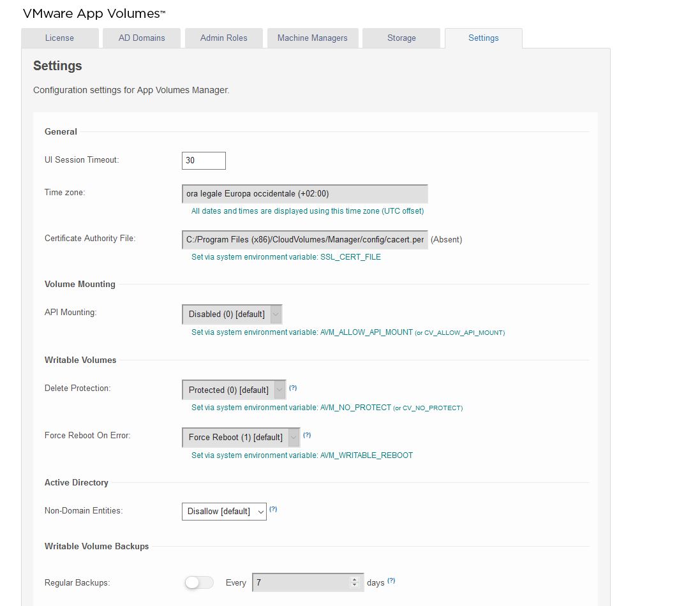Click the Writable Volumes section heading
The image size is (700, 606).
click(x=80, y=360)
